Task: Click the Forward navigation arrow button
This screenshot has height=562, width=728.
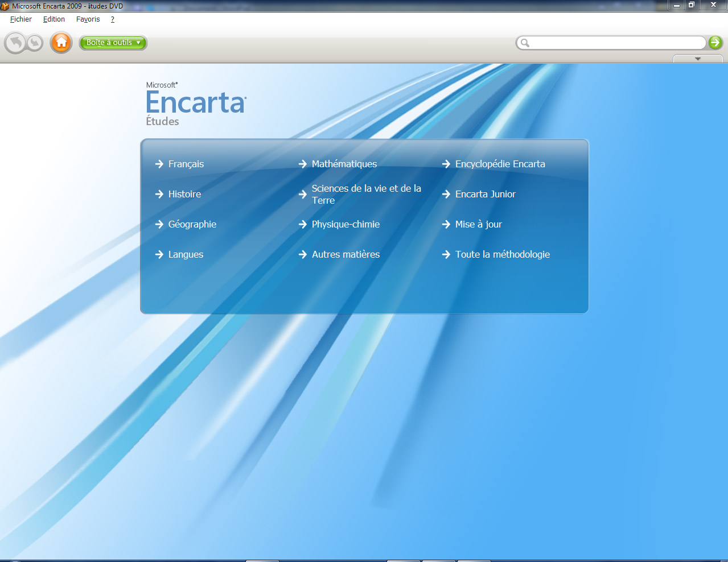Action: (x=35, y=43)
